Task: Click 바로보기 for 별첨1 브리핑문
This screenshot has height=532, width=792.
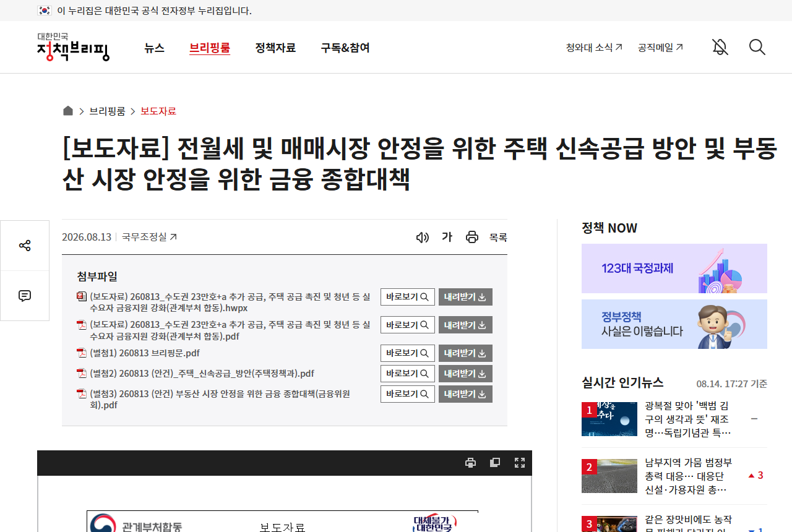Action: click(408, 353)
